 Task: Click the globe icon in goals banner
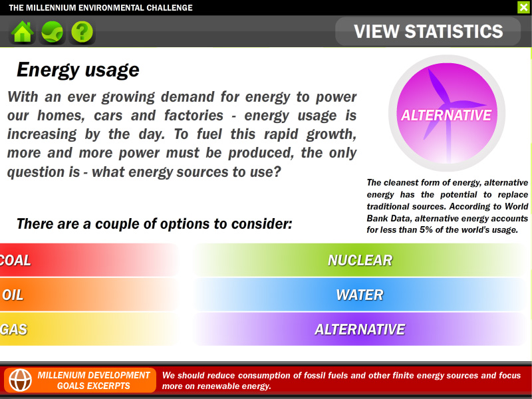click(20, 380)
